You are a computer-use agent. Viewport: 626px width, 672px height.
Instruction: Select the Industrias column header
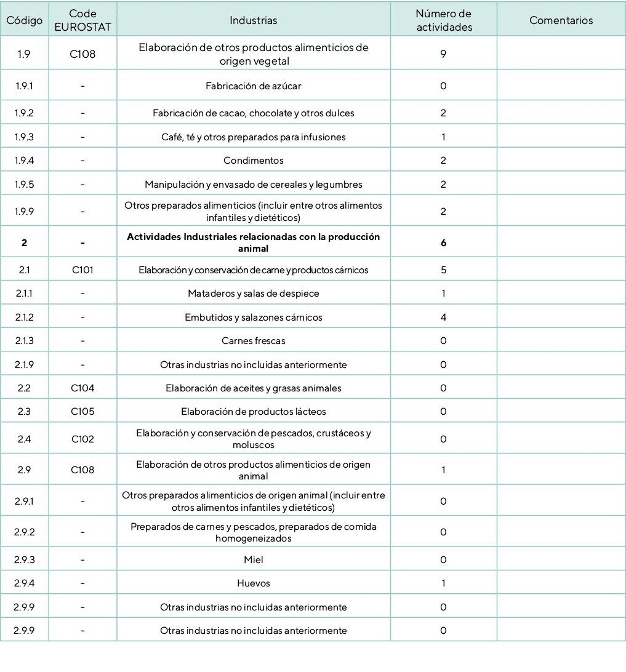tap(253, 20)
